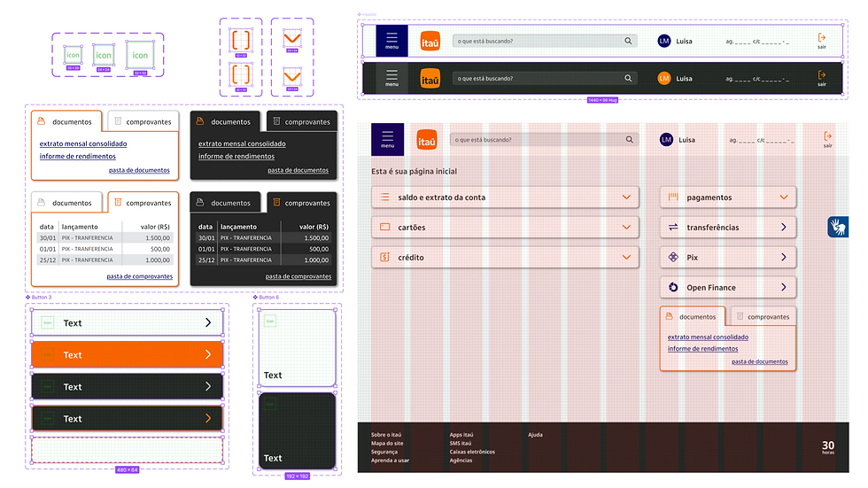Open Open Finance via its right arrow
Image resolution: width=868 pixels, height=488 pixels.
783,287
